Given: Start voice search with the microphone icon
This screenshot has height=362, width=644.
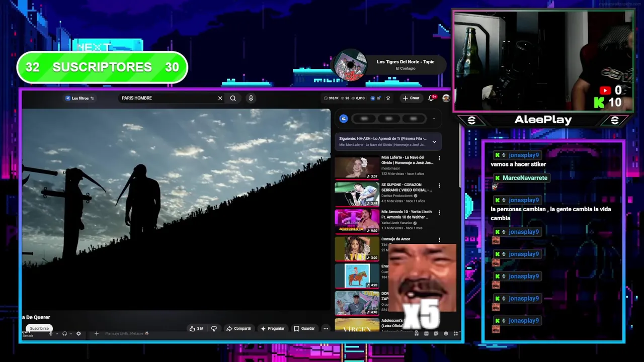Looking at the screenshot, I should (251, 98).
